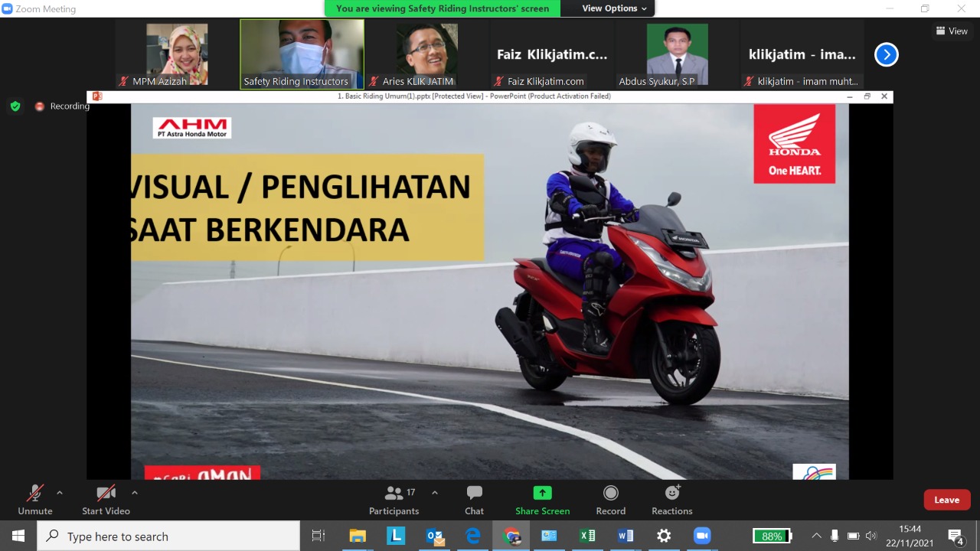Expand the microphone audio options chevron
This screenshot has width=980, height=551.
point(59,493)
